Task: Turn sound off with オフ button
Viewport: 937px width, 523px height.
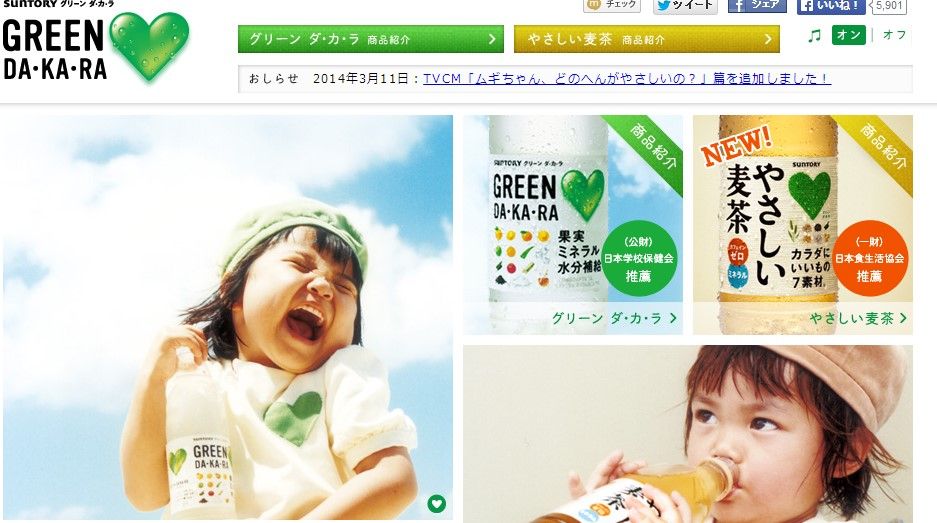Action: coord(895,35)
